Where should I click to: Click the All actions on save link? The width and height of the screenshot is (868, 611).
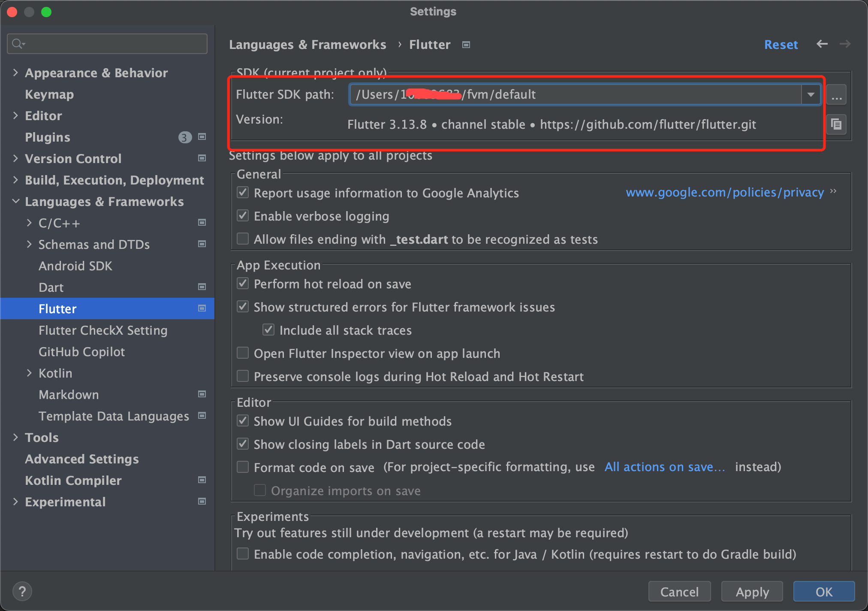tap(664, 467)
